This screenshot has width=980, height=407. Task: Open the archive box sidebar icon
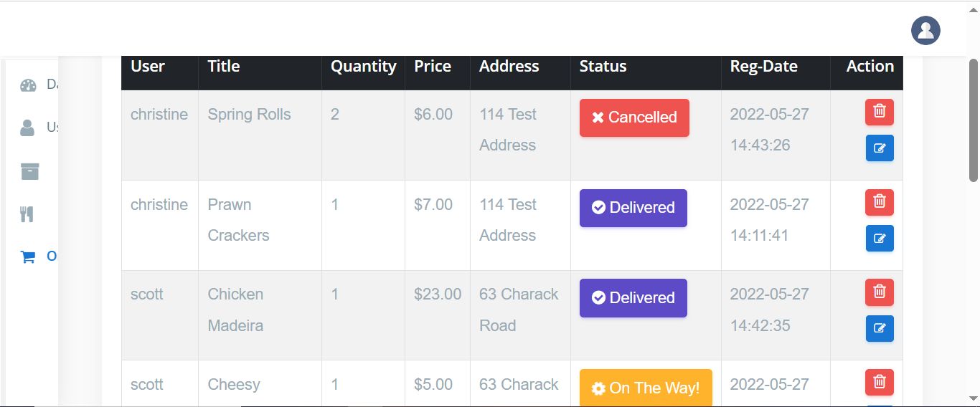(29, 171)
